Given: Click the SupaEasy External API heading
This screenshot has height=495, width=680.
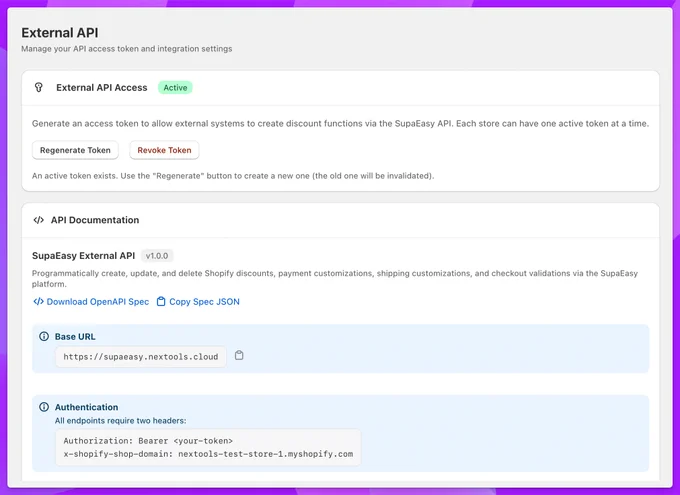Looking at the screenshot, I should (x=84, y=256).
